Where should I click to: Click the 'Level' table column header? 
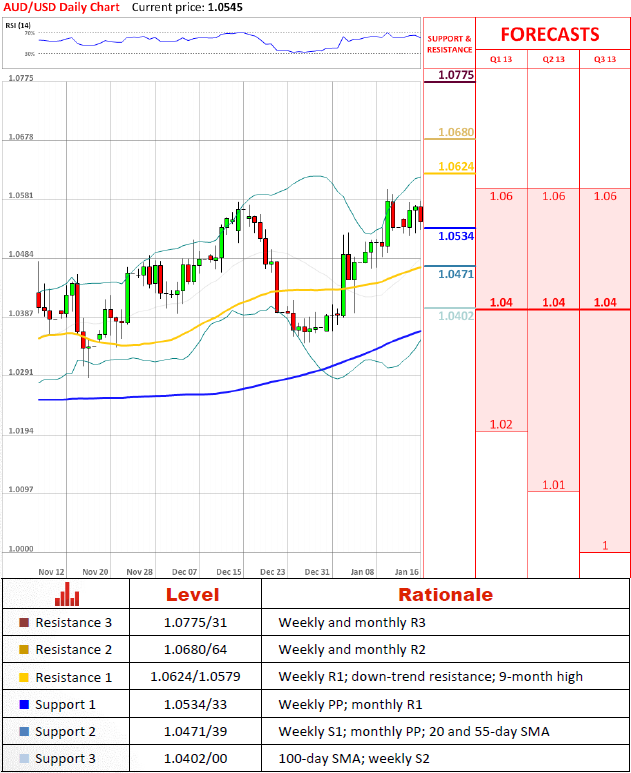point(193,595)
